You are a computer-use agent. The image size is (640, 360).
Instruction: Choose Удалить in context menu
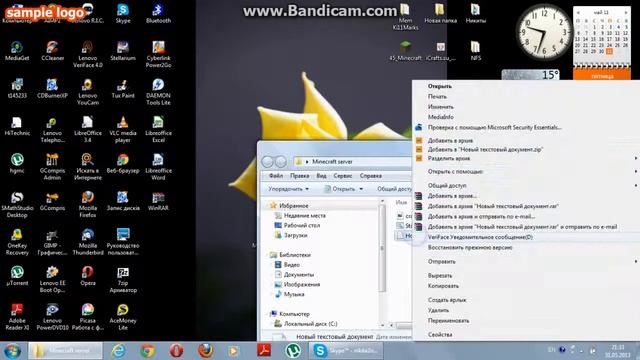click(438, 310)
